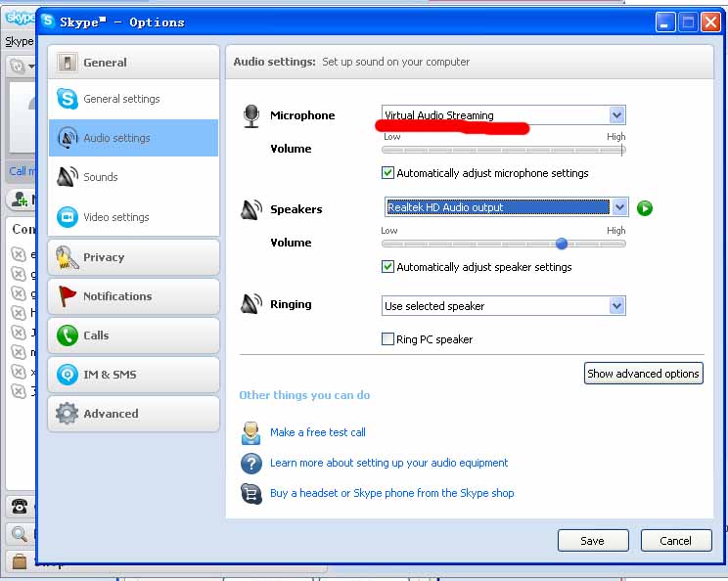This screenshot has height=581, width=728.
Task: Select General settings in sidebar
Action: click(x=133, y=99)
